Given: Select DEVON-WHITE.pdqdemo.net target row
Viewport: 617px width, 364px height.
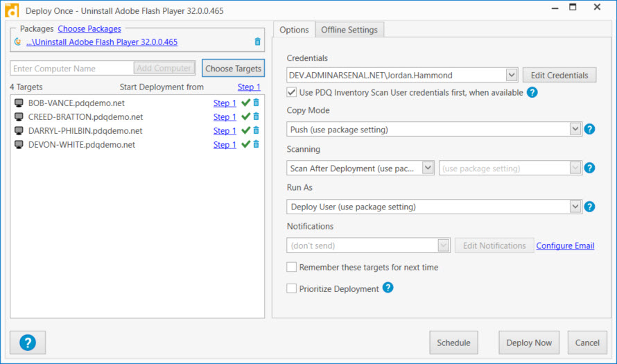Looking at the screenshot, I should pos(137,144).
